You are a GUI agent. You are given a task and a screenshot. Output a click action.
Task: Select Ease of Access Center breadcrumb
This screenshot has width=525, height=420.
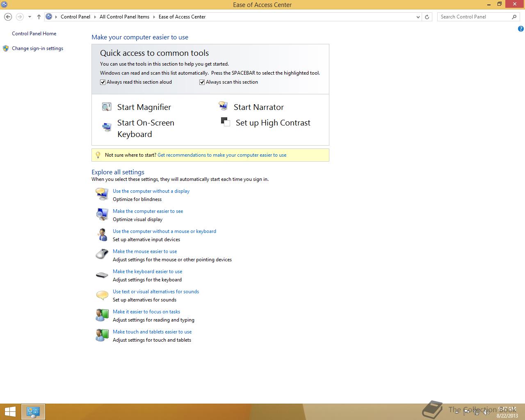pos(182,17)
